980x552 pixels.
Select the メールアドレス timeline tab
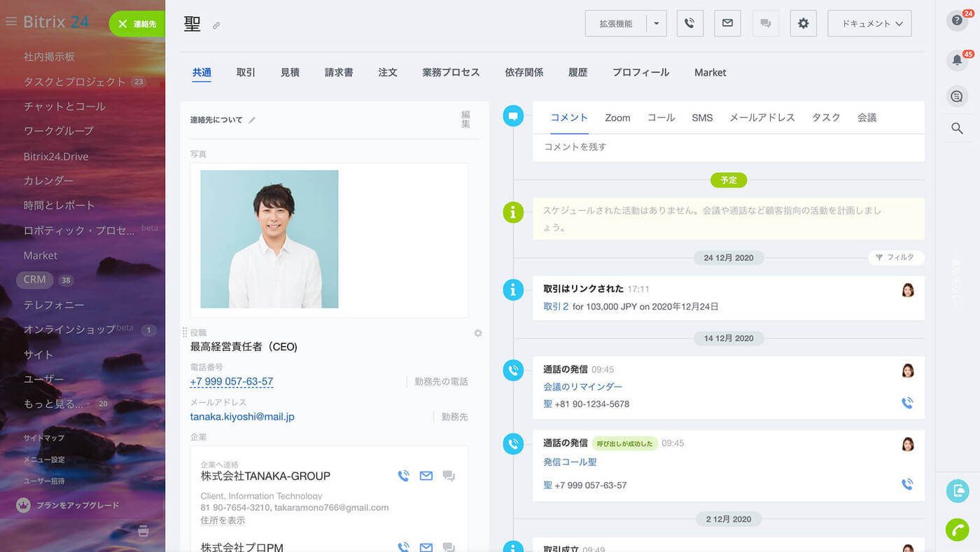[x=762, y=118]
